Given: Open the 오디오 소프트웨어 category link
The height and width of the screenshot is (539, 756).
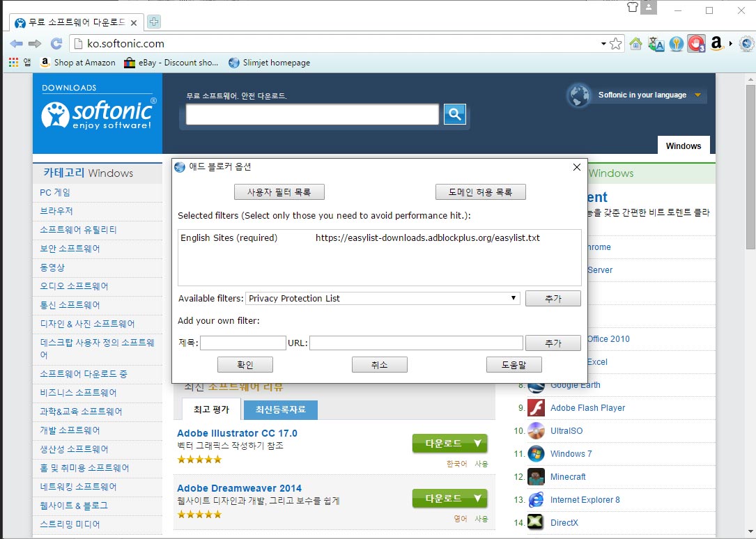Looking at the screenshot, I should pos(74,286).
